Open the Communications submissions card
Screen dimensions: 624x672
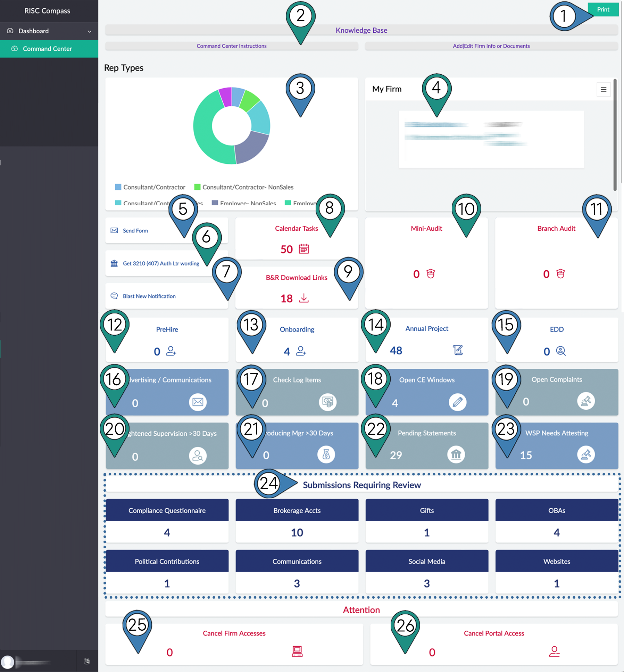pos(297,571)
